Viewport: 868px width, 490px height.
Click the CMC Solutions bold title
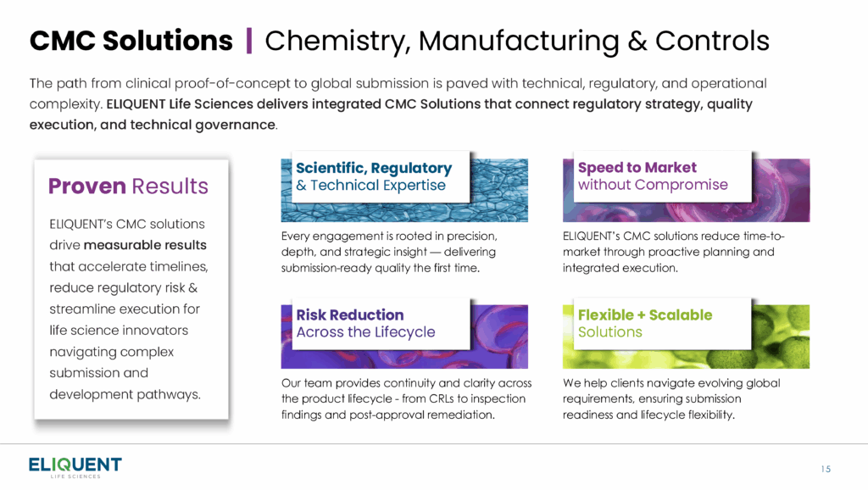[x=131, y=41]
